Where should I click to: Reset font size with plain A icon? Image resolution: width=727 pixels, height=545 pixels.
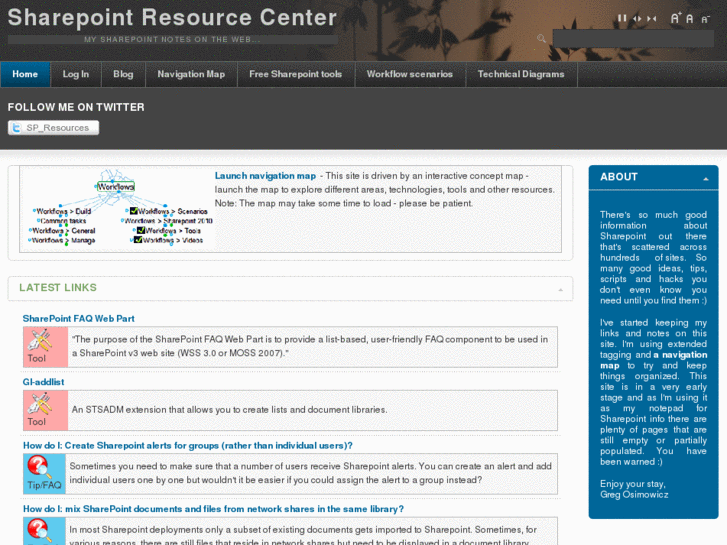click(x=689, y=19)
